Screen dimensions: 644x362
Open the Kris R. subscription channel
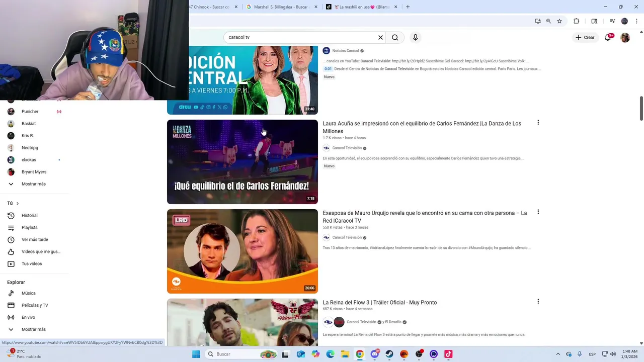(28, 136)
